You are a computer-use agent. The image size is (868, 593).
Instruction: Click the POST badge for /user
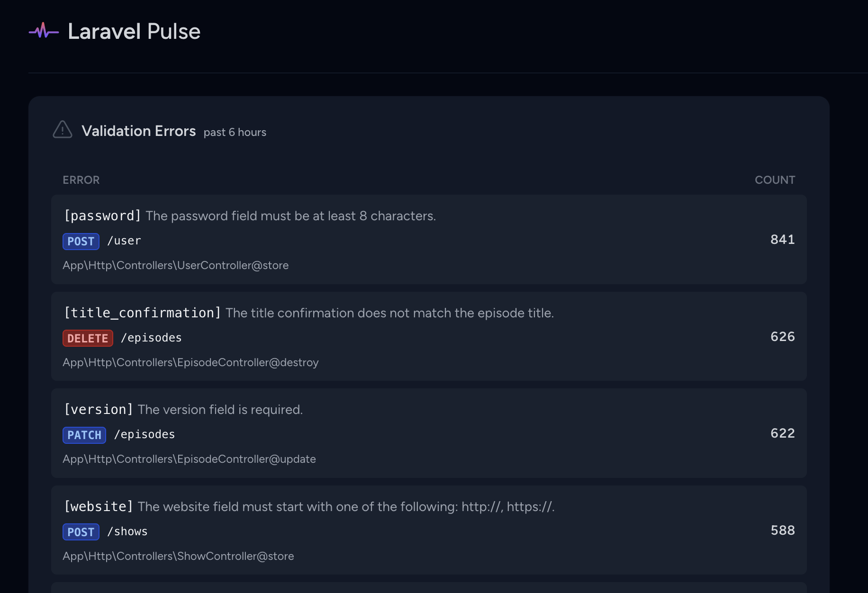pyautogui.click(x=81, y=241)
